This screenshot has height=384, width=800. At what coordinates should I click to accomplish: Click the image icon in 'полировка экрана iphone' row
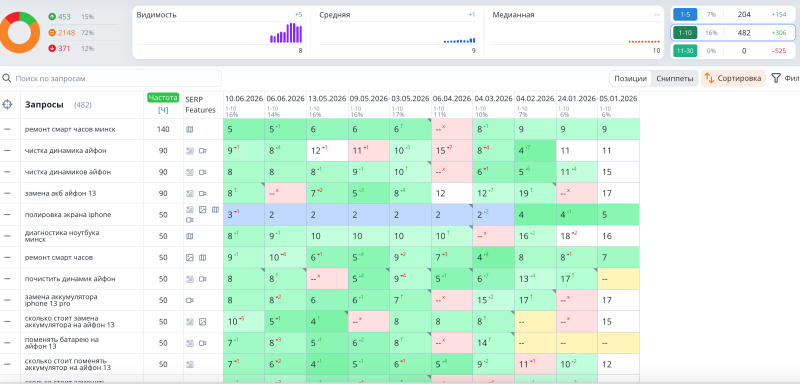click(x=203, y=210)
